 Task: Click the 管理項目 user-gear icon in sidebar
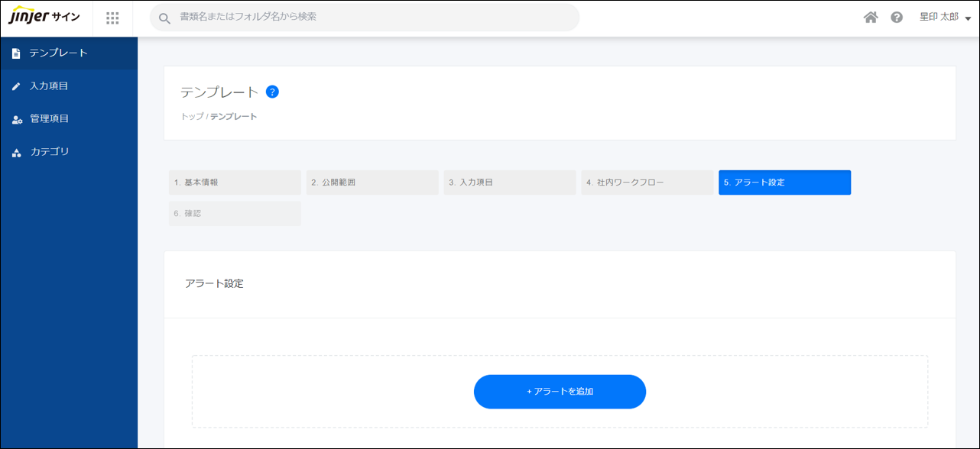point(17,119)
